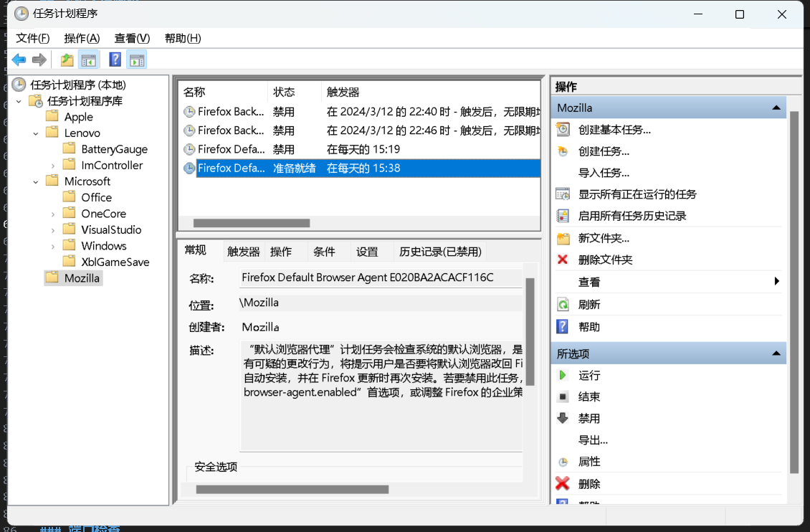Click the 任务计划程序 (本地) root clock icon

(19, 84)
